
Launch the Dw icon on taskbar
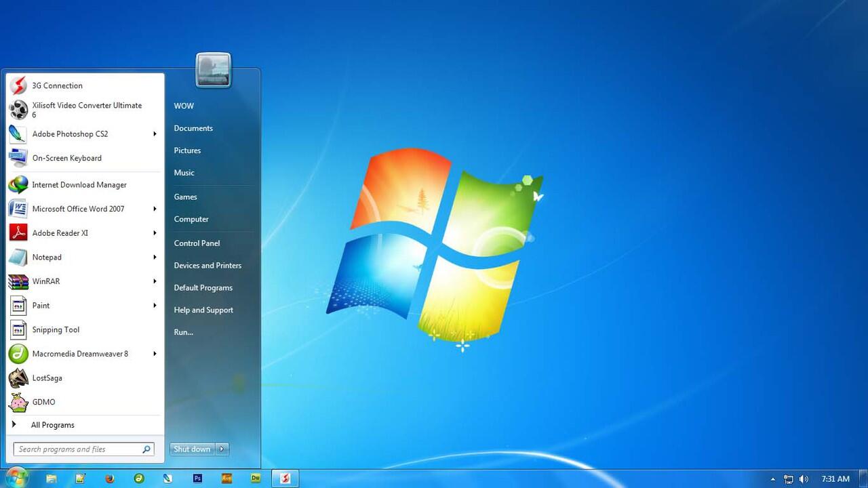pyautogui.click(x=256, y=478)
